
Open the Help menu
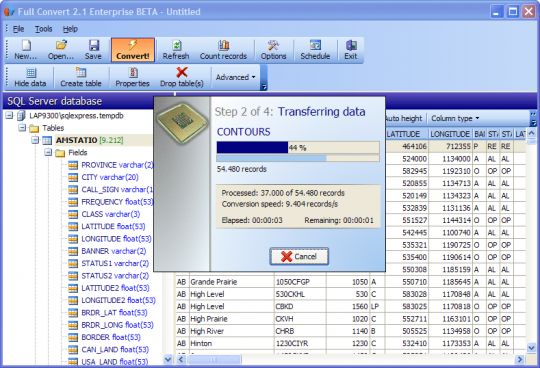[x=70, y=29]
